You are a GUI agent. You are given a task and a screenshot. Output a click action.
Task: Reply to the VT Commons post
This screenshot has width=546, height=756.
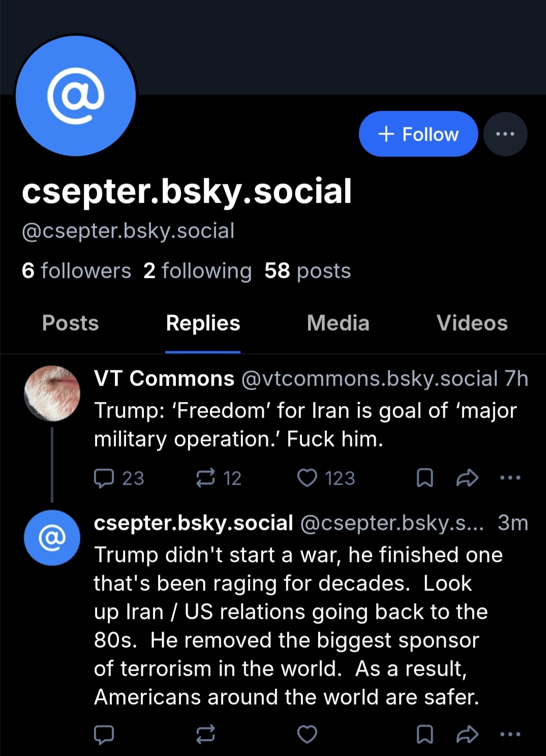click(x=104, y=478)
